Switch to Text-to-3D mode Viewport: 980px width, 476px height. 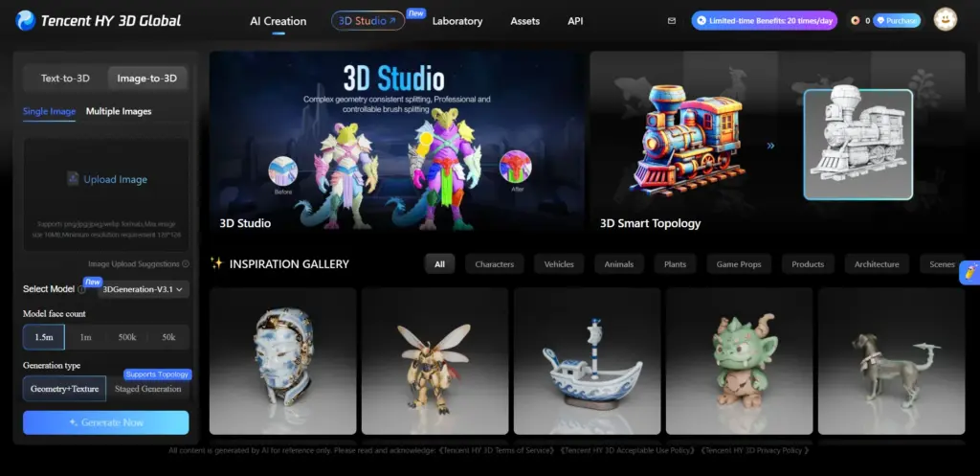65,79
